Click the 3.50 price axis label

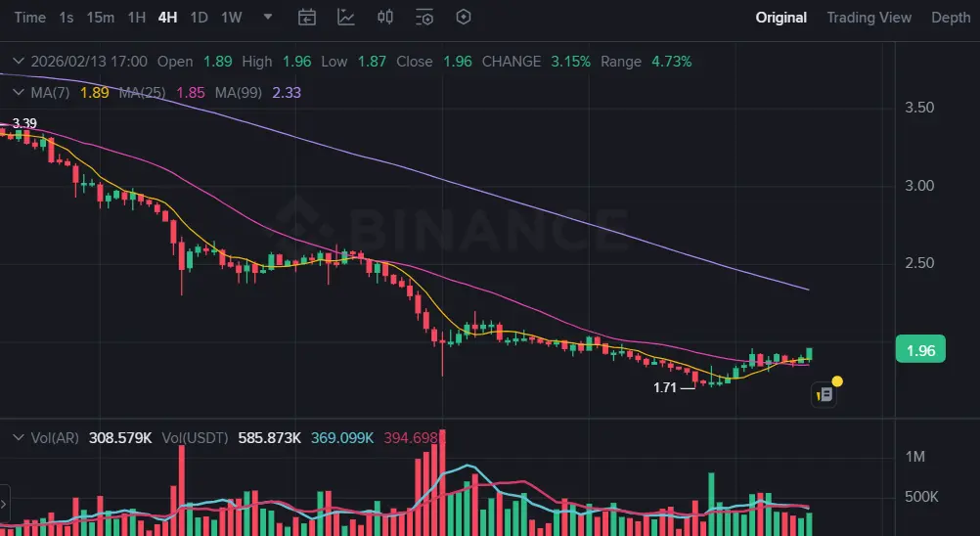tap(919, 108)
